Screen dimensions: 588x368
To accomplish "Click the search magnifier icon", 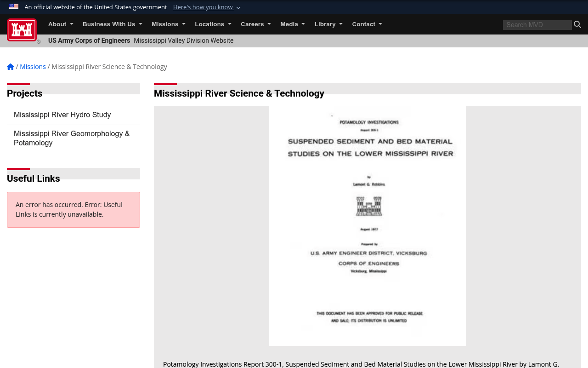I will pyautogui.click(x=577, y=24).
